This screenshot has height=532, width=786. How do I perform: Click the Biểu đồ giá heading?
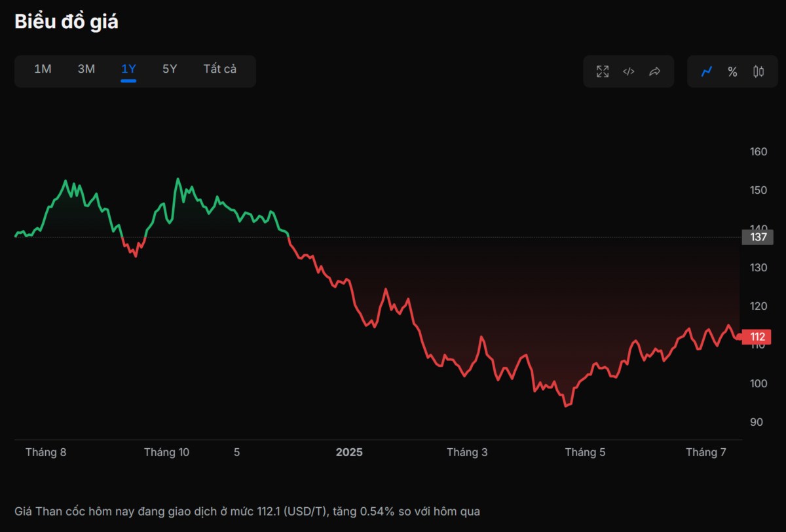[x=66, y=22]
